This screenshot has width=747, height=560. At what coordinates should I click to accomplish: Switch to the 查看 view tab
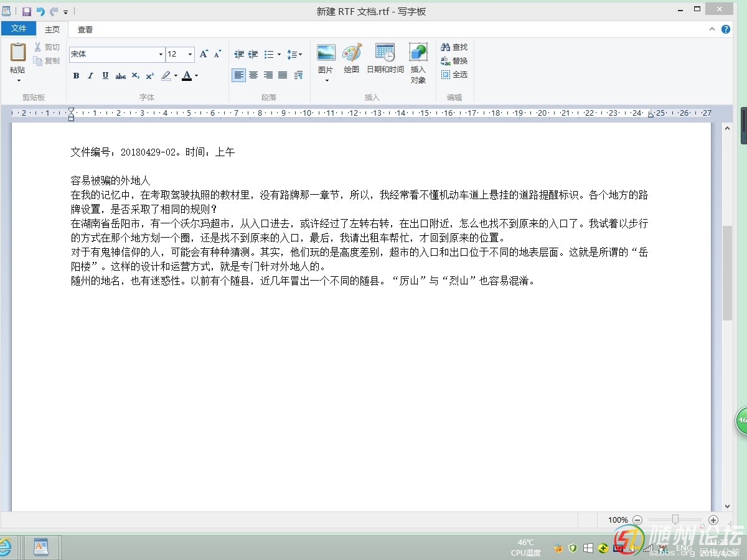85,29
